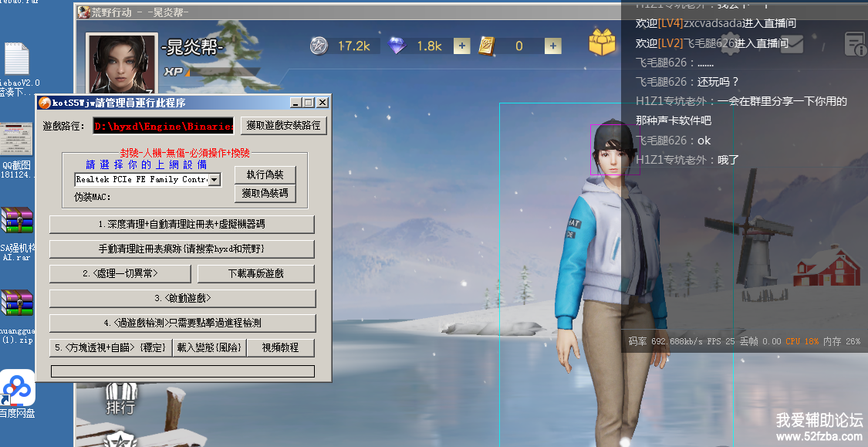
Task: Click 手動清理註冊表痕跡 button
Action: [181, 249]
